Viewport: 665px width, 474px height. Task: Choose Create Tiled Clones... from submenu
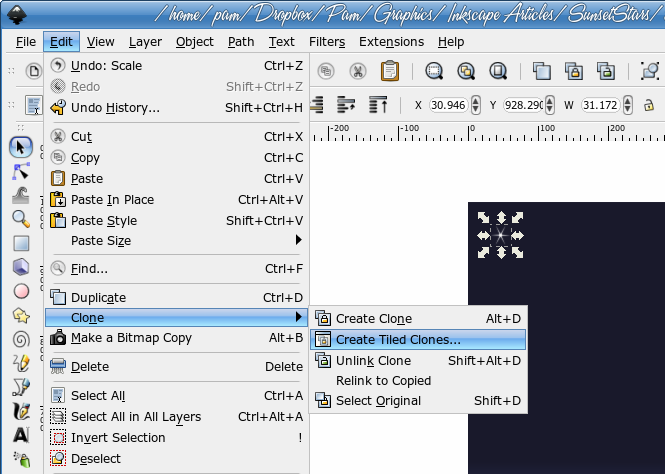pos(418,340)
